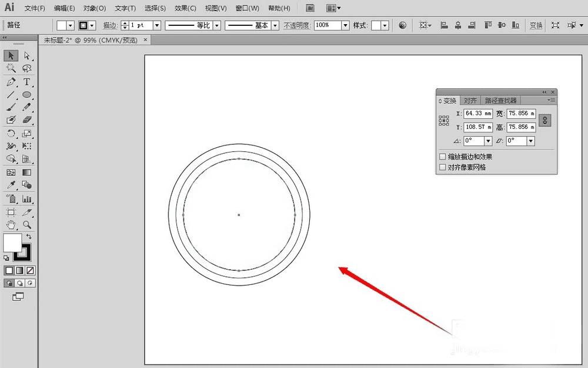Select the Zoom tool

(x=26, y=225)
